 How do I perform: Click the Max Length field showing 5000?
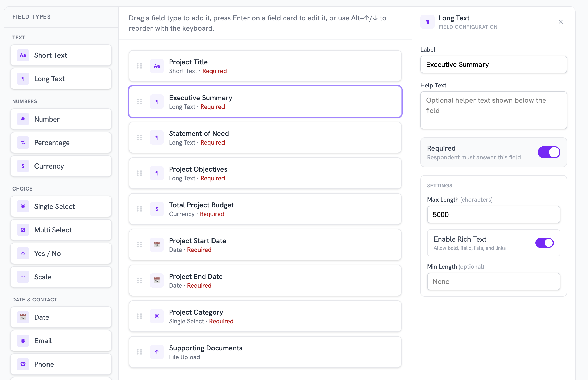[494, 215]
